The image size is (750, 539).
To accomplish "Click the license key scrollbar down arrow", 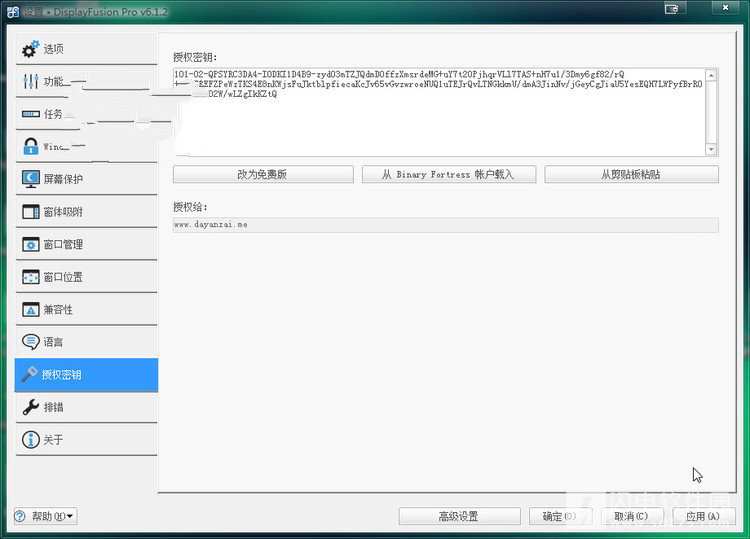I will pyautogui.click(x=711, y=149).
